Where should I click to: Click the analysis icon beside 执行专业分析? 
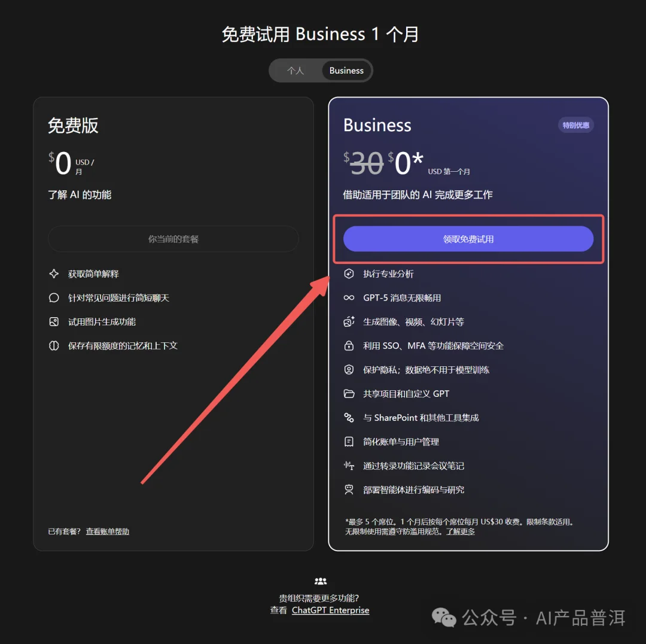(349, 274)
